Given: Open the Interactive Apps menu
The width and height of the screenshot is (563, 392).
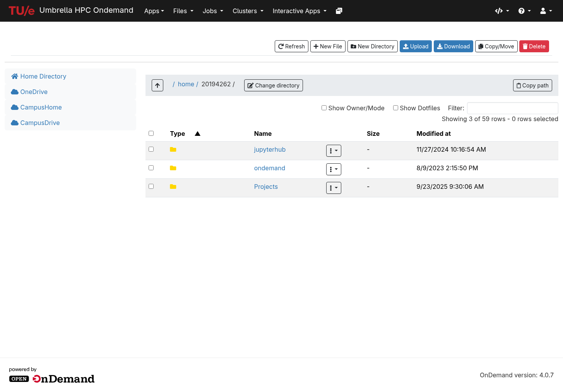Looking at the screenshot, I should pyautogui.click(x=299, y=11).
